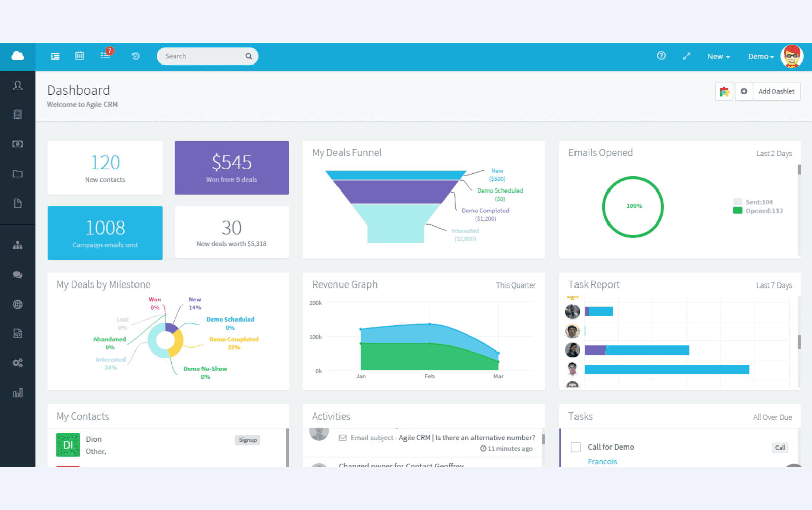Open chat via the speech bubbles sidebar icon
This screenshot has width=812, height=510.
pyautogui.click(x=18, y=275)
